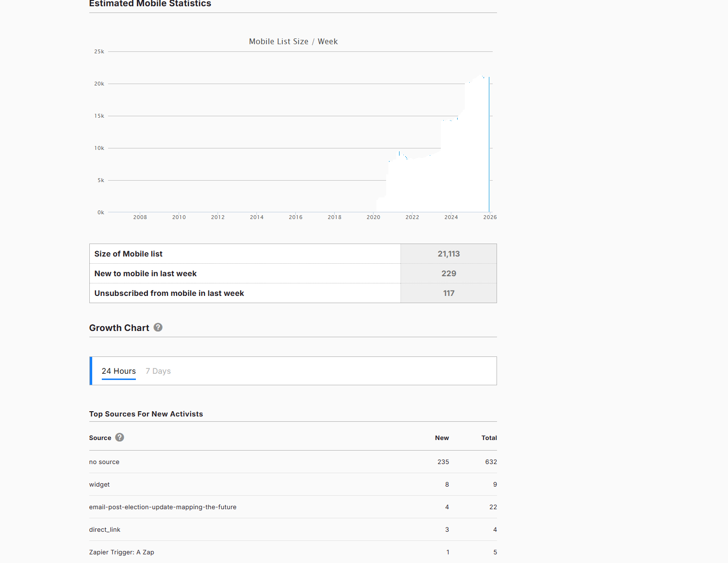Viewport: 728px width, 563px height.
Task: Click the 'Source' column header text
Action: click(x=100, y=438)
